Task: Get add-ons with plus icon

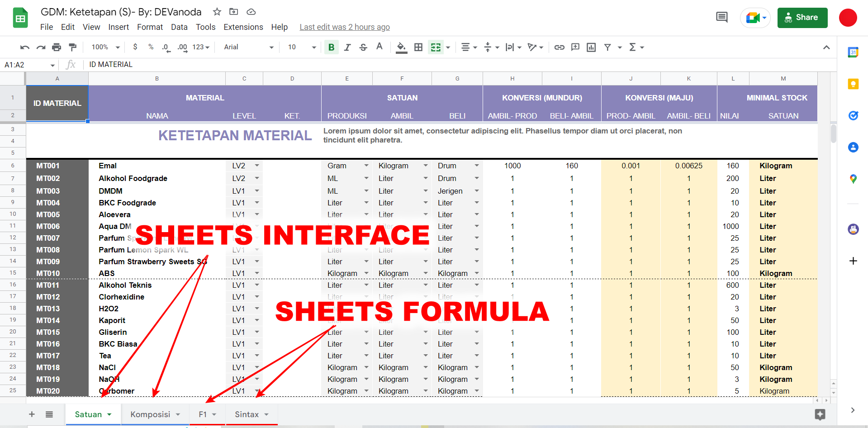Action: [853, 261]
